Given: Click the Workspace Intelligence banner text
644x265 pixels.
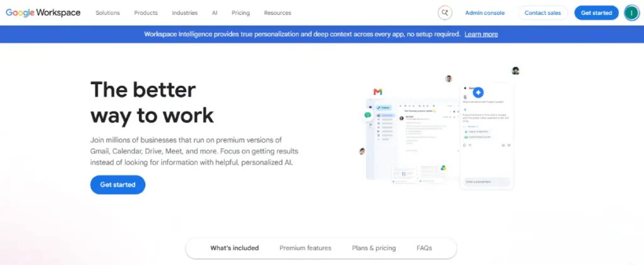Looking at the screenshot, I should coord(303,34).
